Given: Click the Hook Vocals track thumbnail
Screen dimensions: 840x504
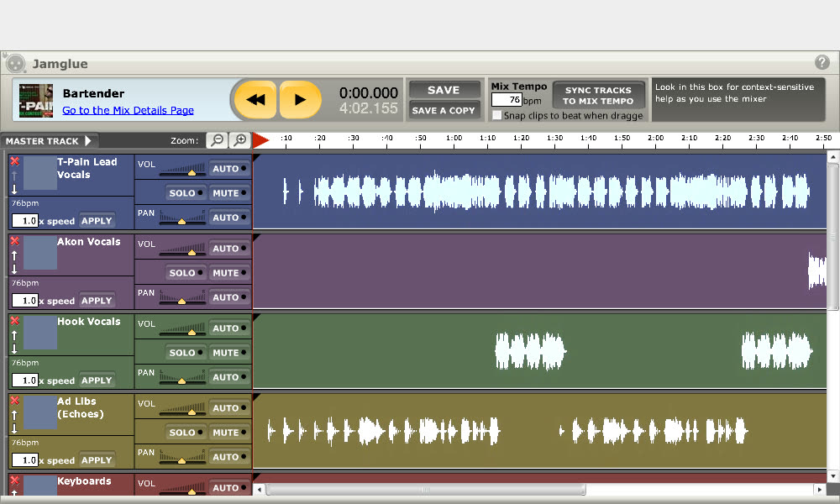Looking at the screenshot, I should 40,332.
